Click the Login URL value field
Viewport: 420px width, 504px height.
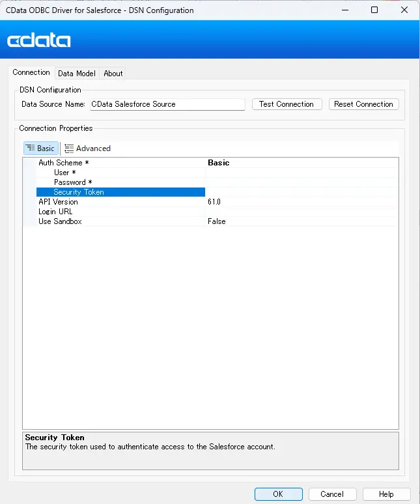click(x=301, y=212)
